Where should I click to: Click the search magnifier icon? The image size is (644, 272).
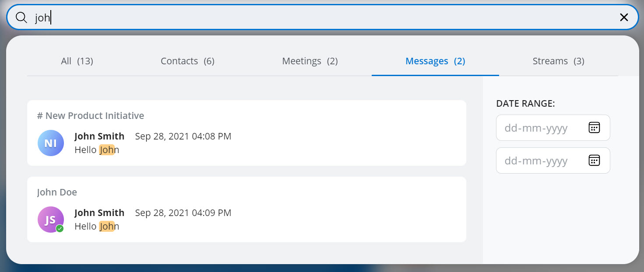coord(21,17)
